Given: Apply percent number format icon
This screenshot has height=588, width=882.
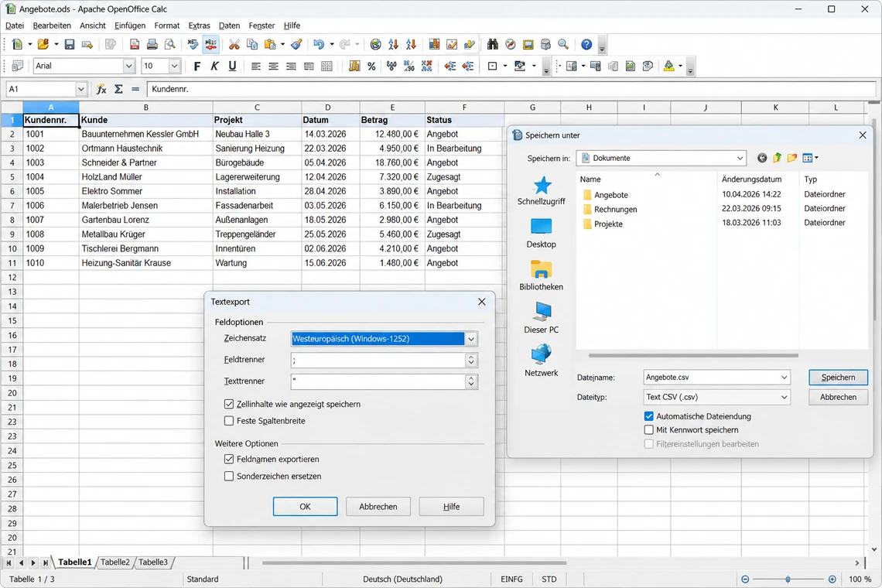Looking at the screenshot, I should [371, 67].
